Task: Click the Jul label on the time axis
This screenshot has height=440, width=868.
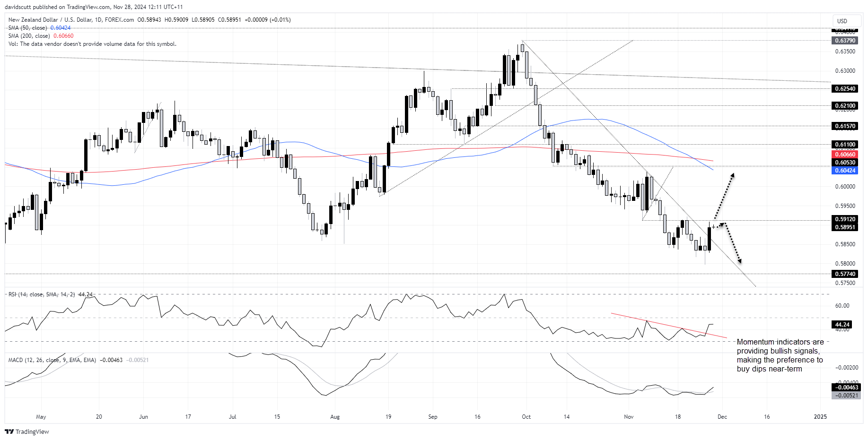Action: coord(232,417)
